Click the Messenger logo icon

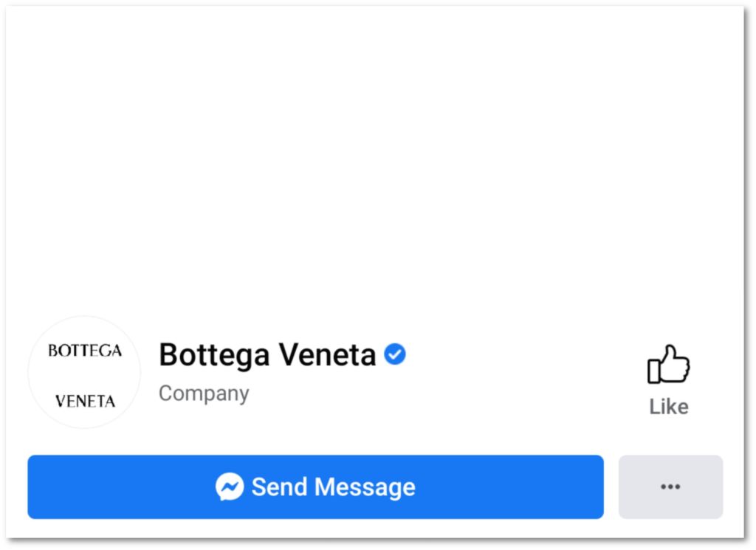(230, 487)
